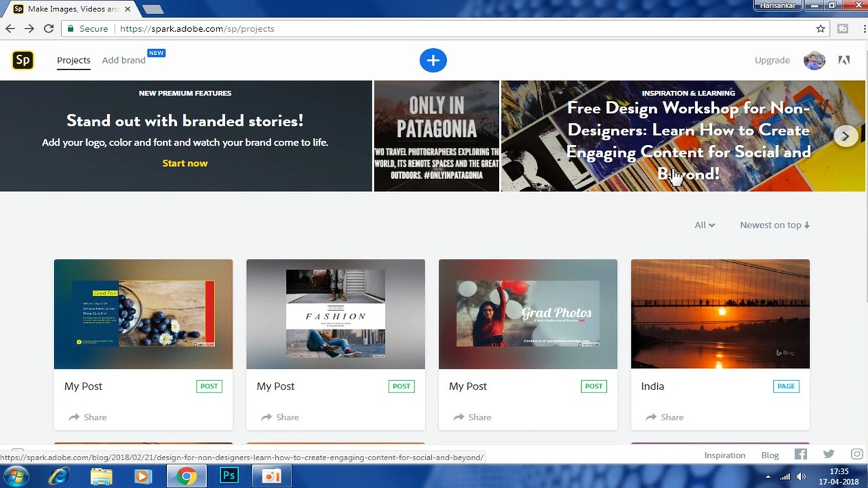Click the POST badge on the Grad Photos card
Screen dimensions: 868x488
click(593, 386)
